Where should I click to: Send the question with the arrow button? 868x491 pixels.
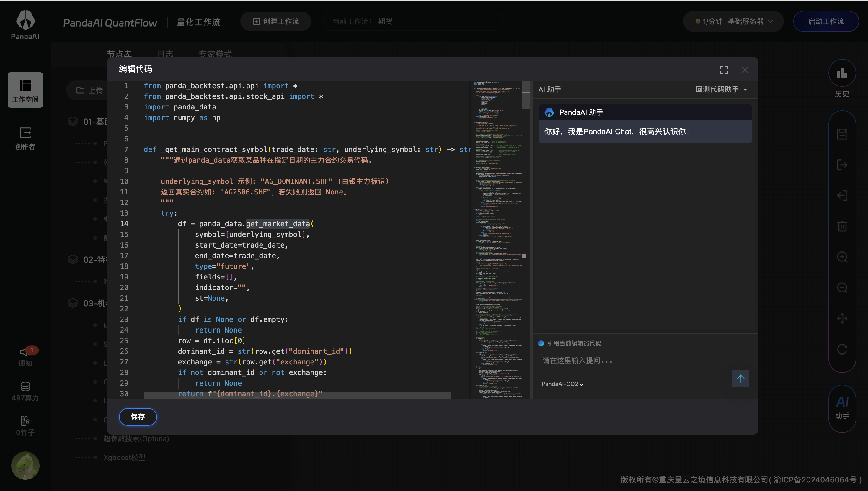click(x=740, y=378)
